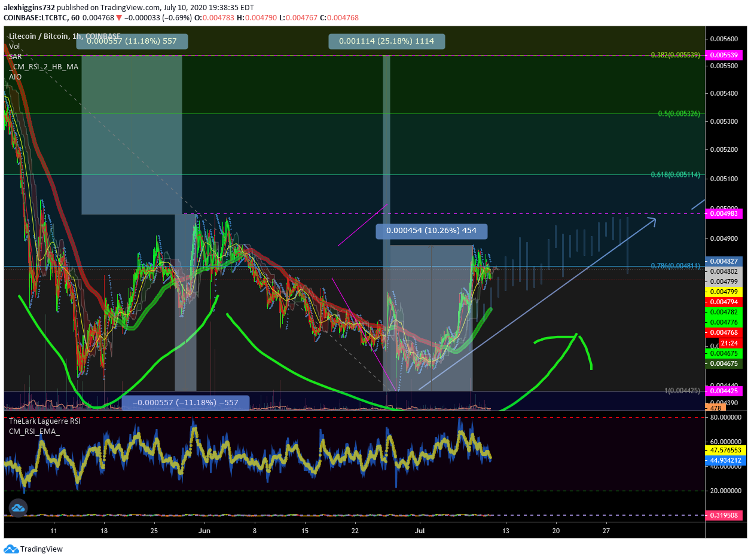
Task: Click the blue 44.934212 RSI value tag
Action: 725,460
